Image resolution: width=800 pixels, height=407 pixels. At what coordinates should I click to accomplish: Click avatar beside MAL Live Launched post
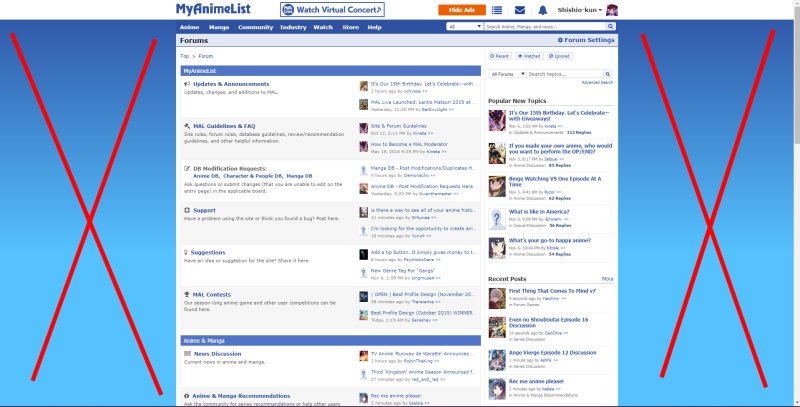pyautogui.click(x=363, y=105)
